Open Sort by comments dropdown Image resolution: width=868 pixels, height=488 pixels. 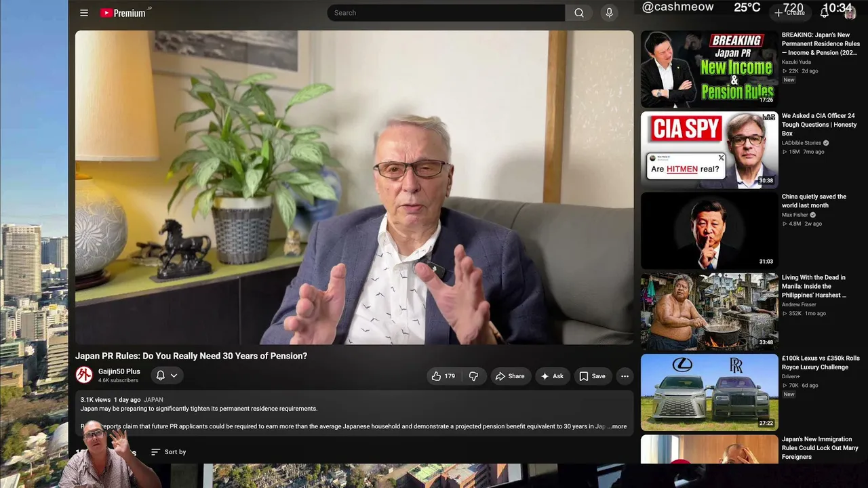[168, 452]
